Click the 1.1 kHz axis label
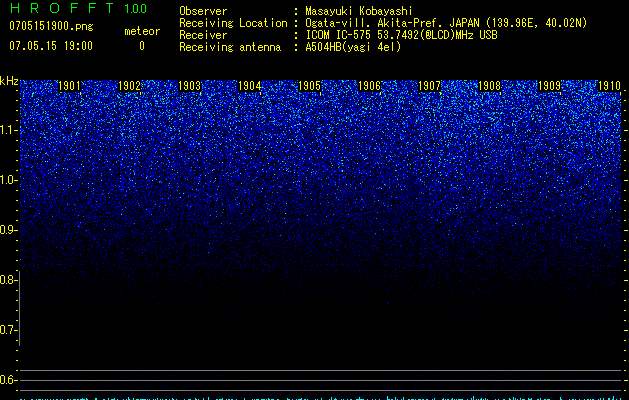 coord(8,130)
